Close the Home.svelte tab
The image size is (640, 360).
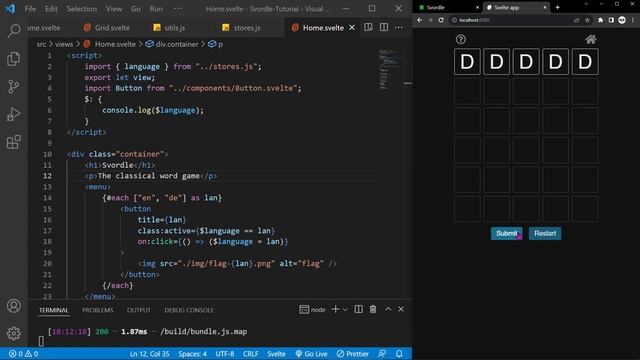pos(352,28)
